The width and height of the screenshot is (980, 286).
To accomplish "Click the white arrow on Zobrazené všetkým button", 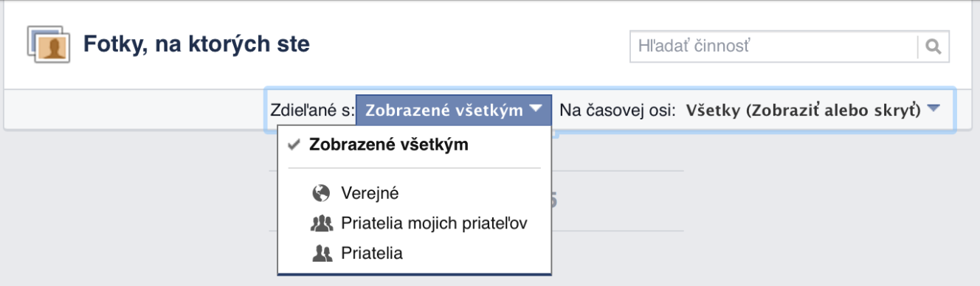I will (536, 109).
